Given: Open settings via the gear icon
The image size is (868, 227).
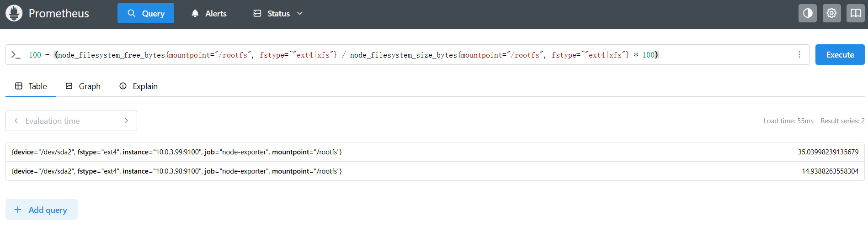Looking at the screenshot, I should pos(831,13).
